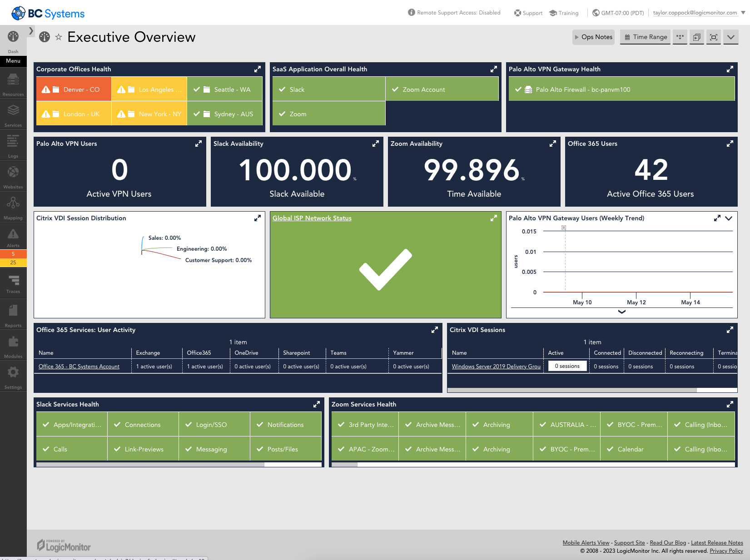
Task: Click Slack Services Health horizontal scrollbar
Action: (150, 465)
